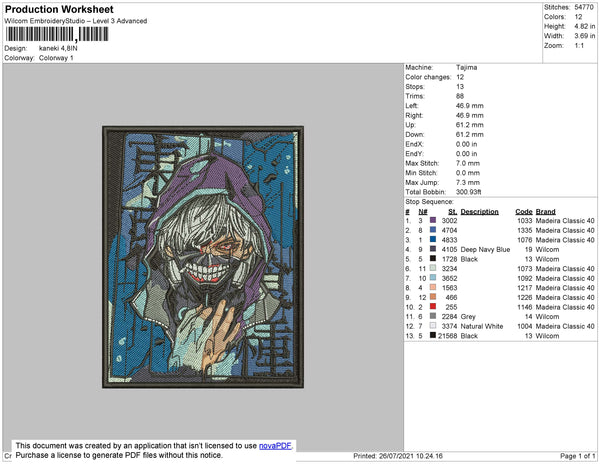Viewport: 600px width, 464px height.
Task: Select the Total Bobbin value 300.93ft
Action: [x=469, y=192]
